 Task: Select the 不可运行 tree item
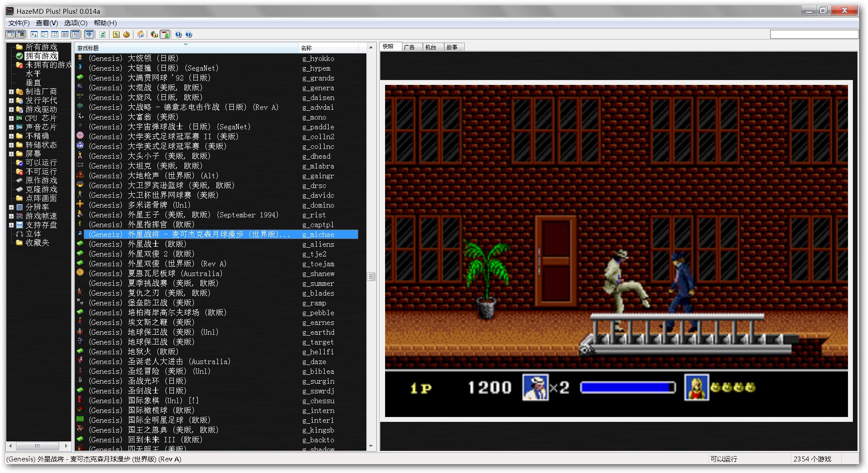41,172
